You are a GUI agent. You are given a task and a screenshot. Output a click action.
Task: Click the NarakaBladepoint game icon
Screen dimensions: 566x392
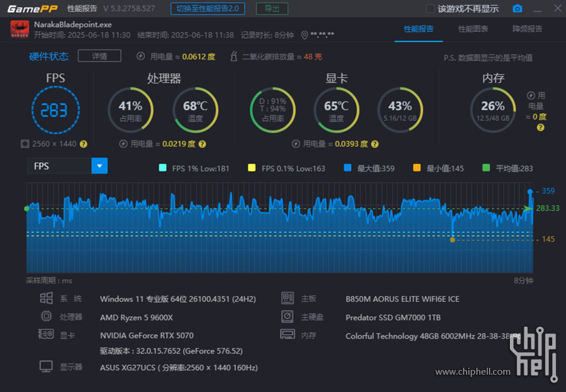(20, 29)
